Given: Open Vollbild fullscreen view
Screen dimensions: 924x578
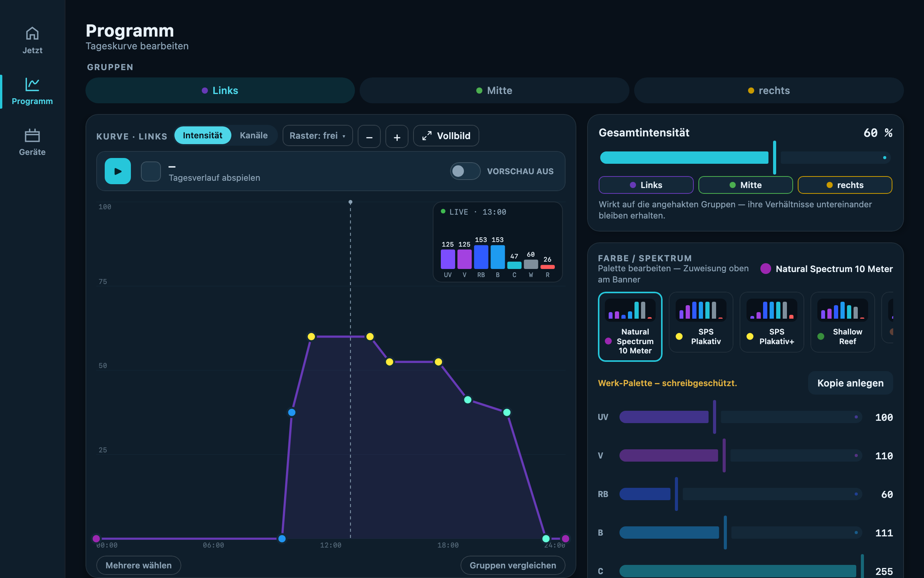Looking at the screenshot, I should tap(446, 136).
